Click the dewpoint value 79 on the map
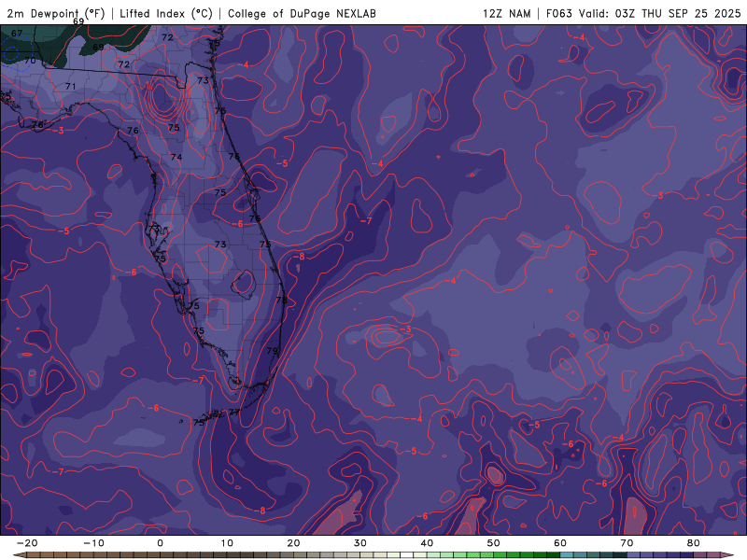 click(272, 351)
